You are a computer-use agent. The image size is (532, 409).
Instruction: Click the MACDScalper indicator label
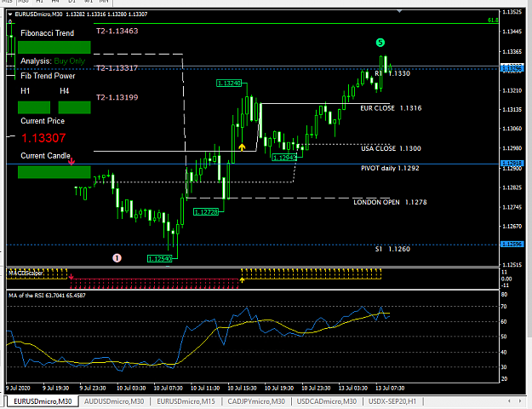[x=26, y=274]
